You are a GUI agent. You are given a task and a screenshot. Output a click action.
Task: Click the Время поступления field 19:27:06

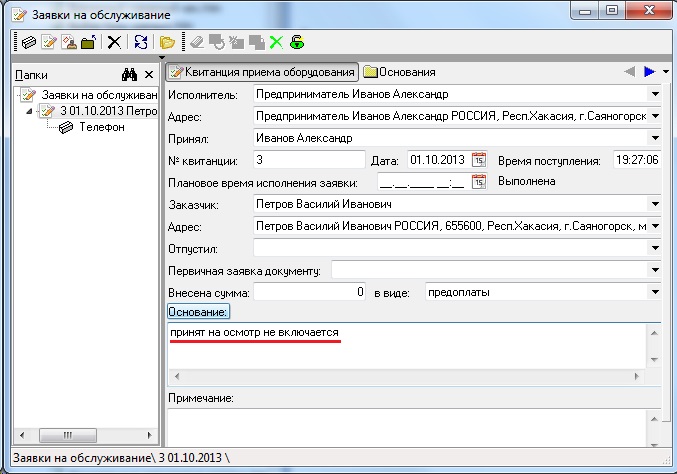(636, 160)
